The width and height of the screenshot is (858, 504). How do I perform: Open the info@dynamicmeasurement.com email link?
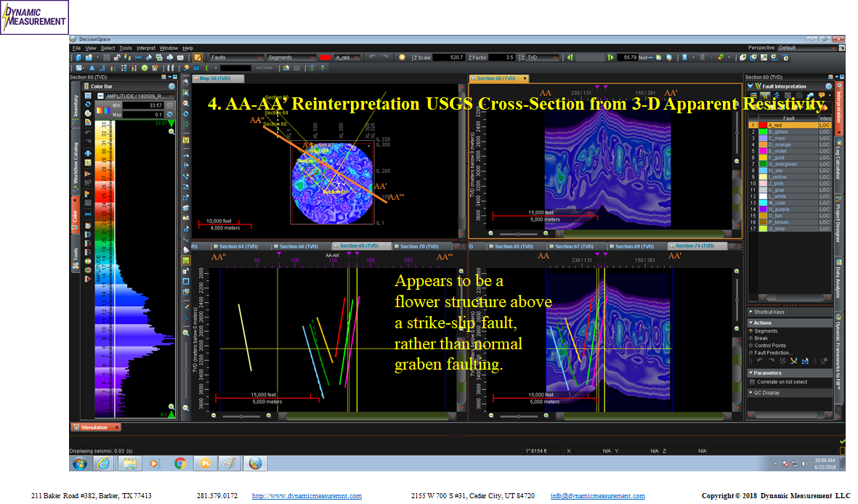click(597, 496)
